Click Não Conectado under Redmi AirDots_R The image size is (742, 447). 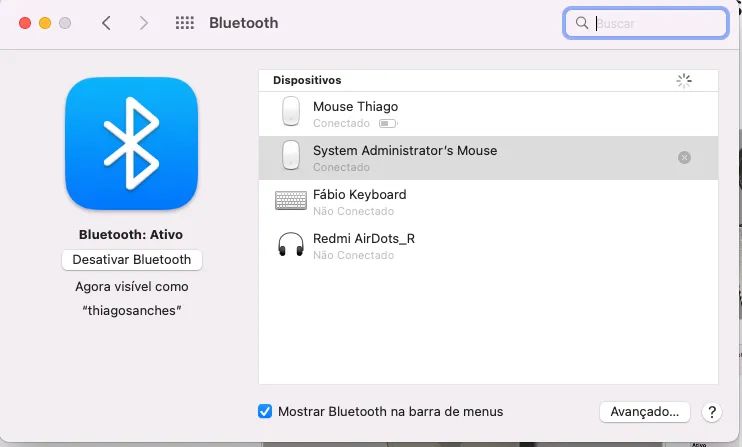point(353,255)
